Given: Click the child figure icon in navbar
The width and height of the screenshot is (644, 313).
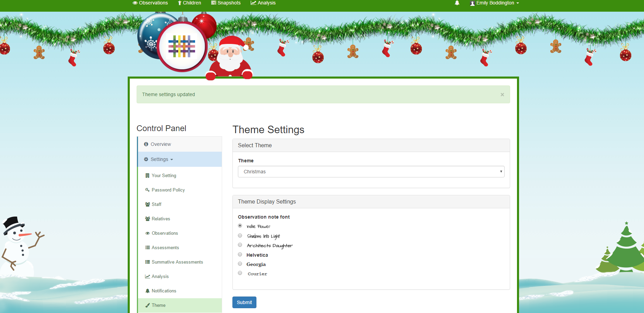Looking at the screenshot, I should 180,3.
